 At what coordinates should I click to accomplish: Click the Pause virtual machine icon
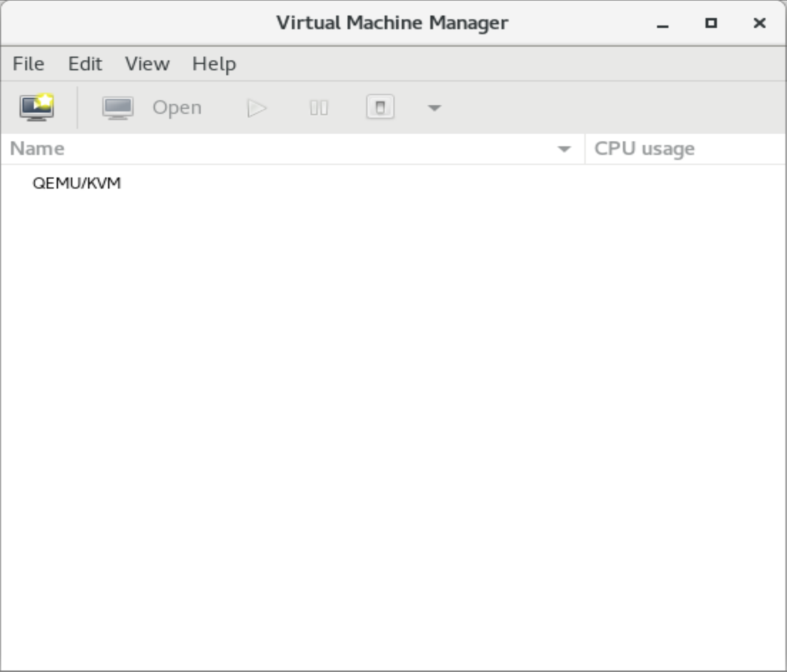coord(319,108)
